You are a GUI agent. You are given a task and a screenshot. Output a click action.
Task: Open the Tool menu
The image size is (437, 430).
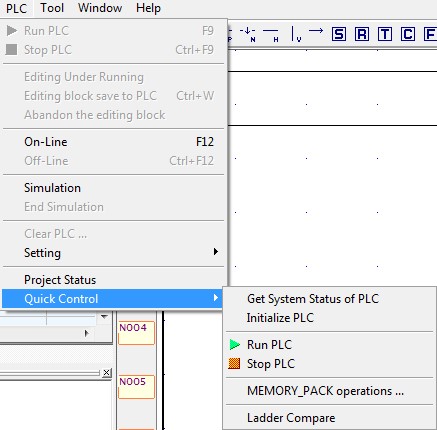pyautogui.click(x=52, y=8)
